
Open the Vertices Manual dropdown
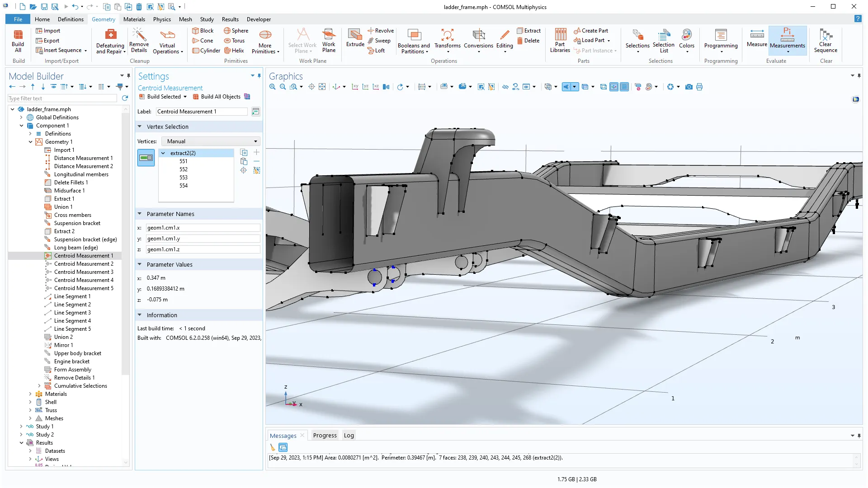211,141
